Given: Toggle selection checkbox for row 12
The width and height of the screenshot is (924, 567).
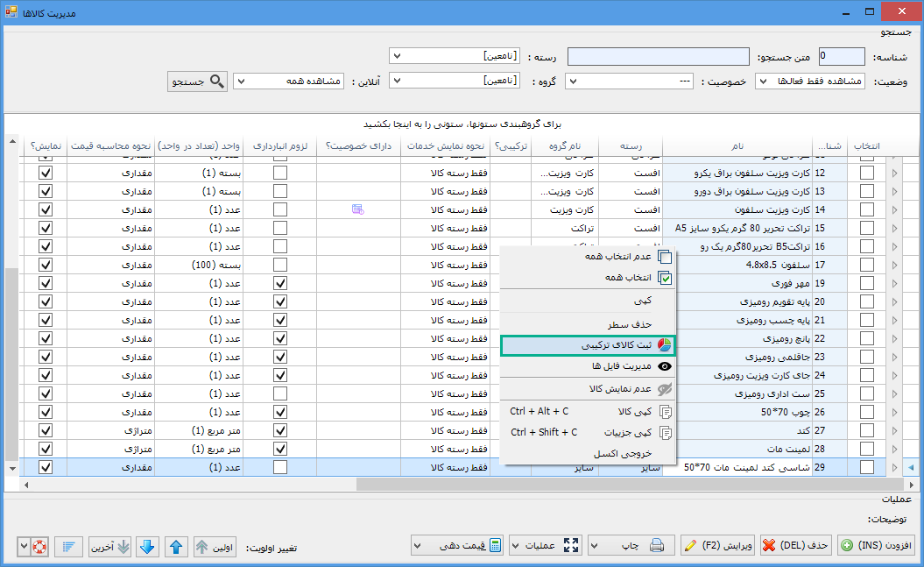Looking at the screenshot, I should point(867,173).
